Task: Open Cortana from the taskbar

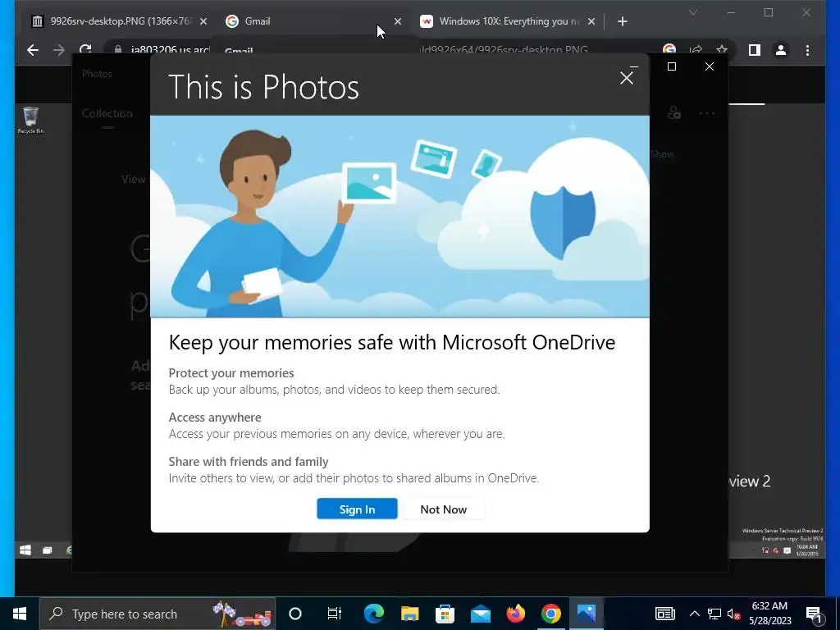Action: [x=295, y=614]
